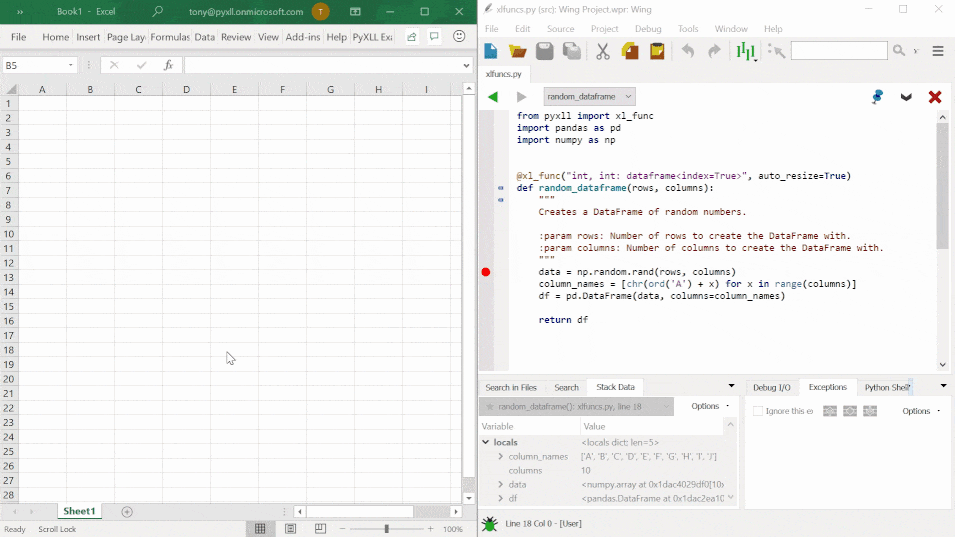Click the magnifier search icon in Wing toolbar

click(x=899, y=51)
